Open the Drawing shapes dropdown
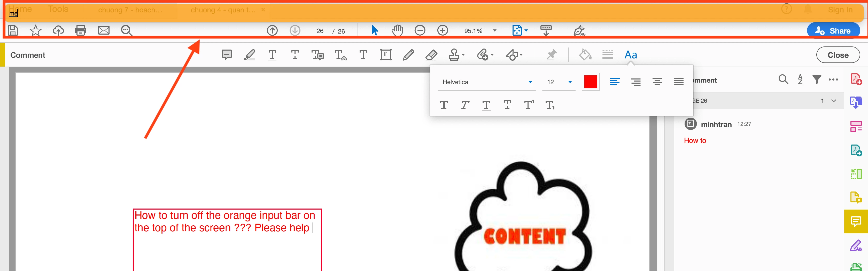Screen dimensions: 868x271 pos(514,54)
